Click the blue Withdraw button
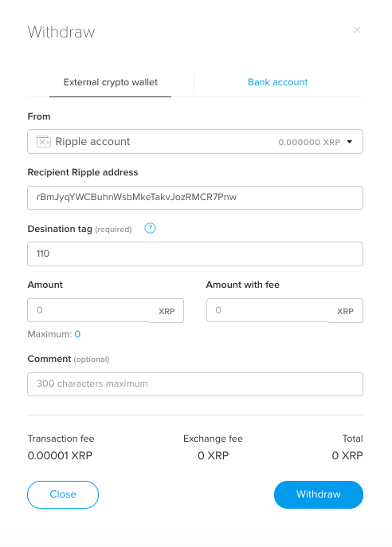 [319, 494]
